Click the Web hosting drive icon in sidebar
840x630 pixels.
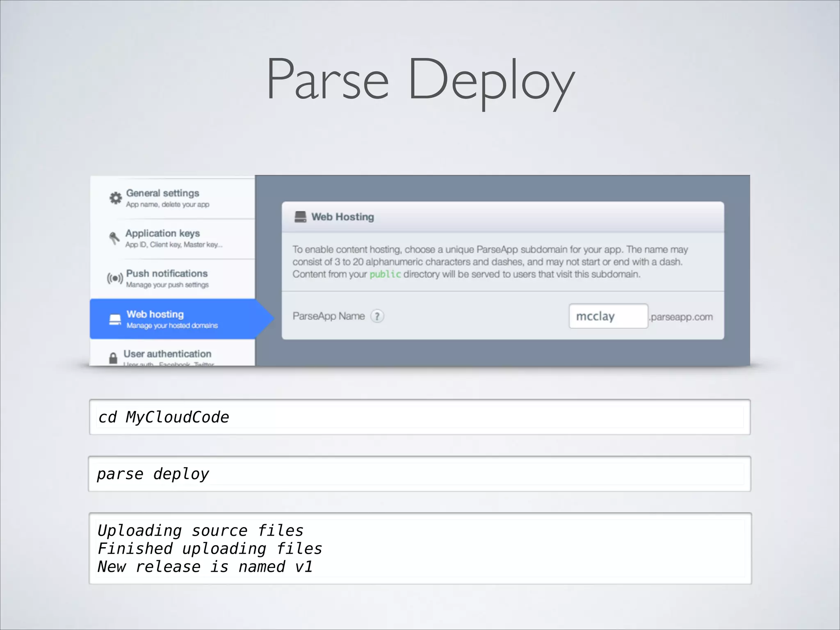[115, 319]
